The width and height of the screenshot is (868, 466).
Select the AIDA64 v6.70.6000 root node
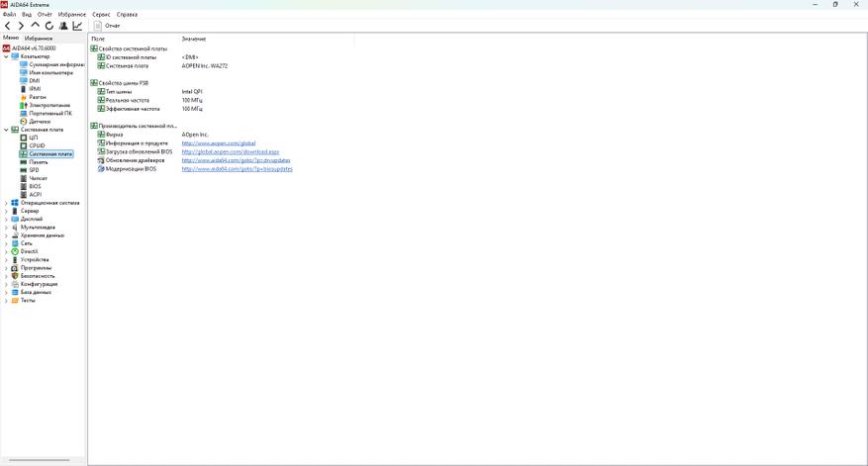pos(29,48)
